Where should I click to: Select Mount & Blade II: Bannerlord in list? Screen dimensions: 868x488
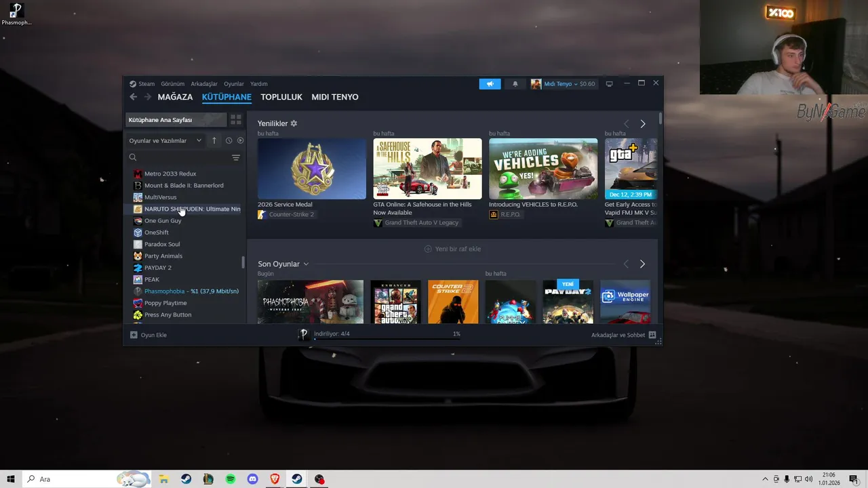184,185
